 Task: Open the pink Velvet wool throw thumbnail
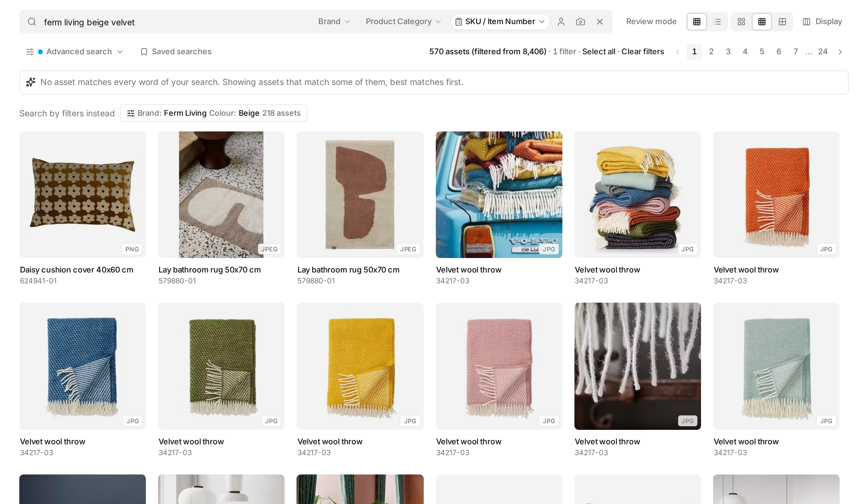499,366
